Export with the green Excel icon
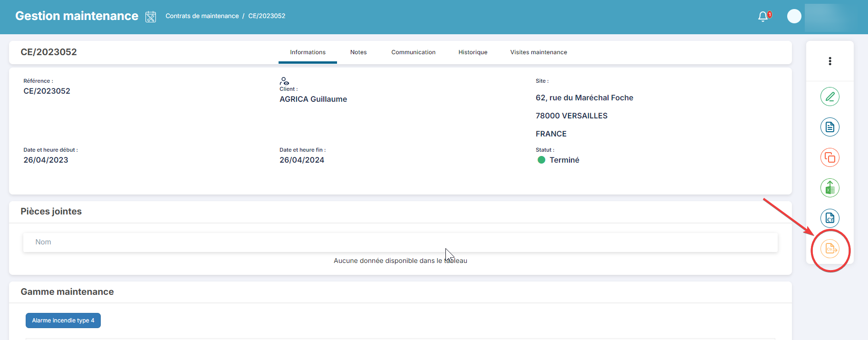This screenshot has width=868, height=340. coord(829,188)
